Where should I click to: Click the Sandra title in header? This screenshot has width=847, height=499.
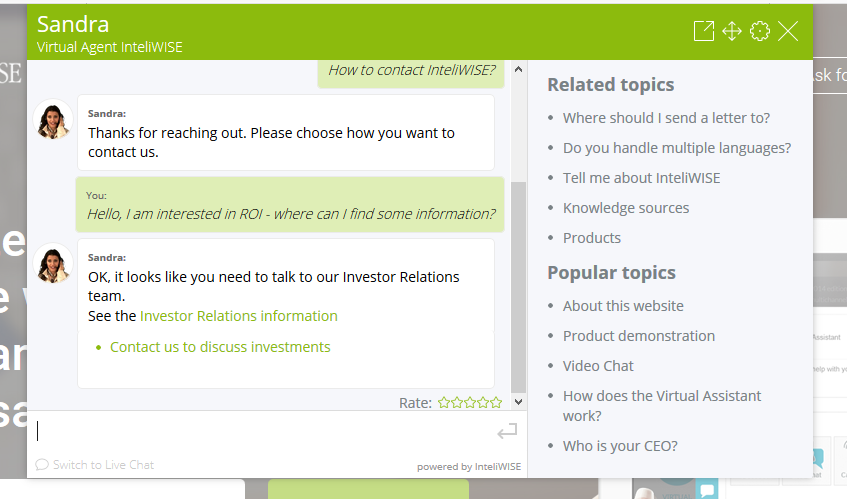pos(73,24)
